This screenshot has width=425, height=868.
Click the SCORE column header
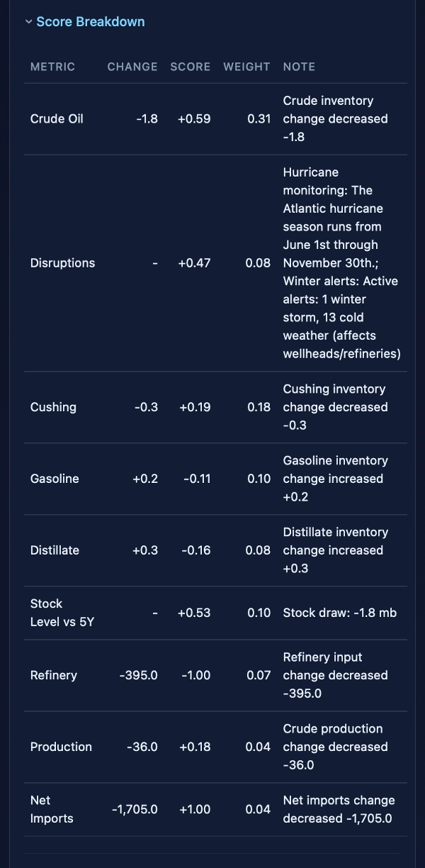pyautogui.click(x=190, y=67)
